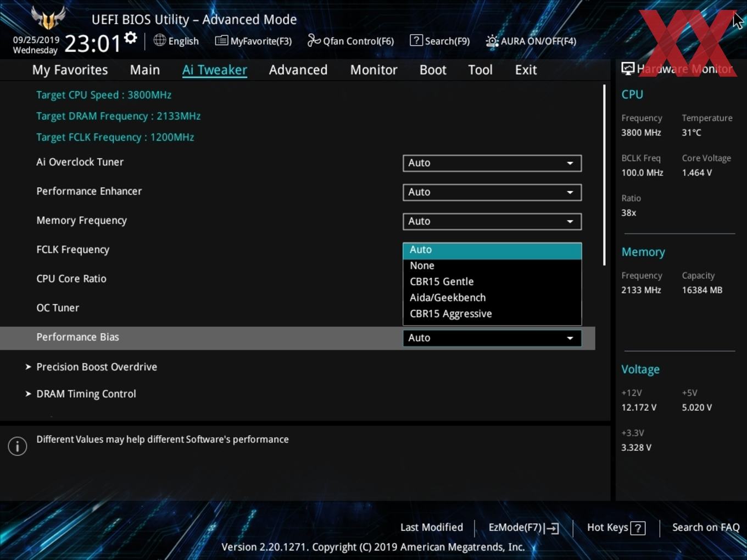Click the Qfan Control fan icon

(x=314, y=40)
